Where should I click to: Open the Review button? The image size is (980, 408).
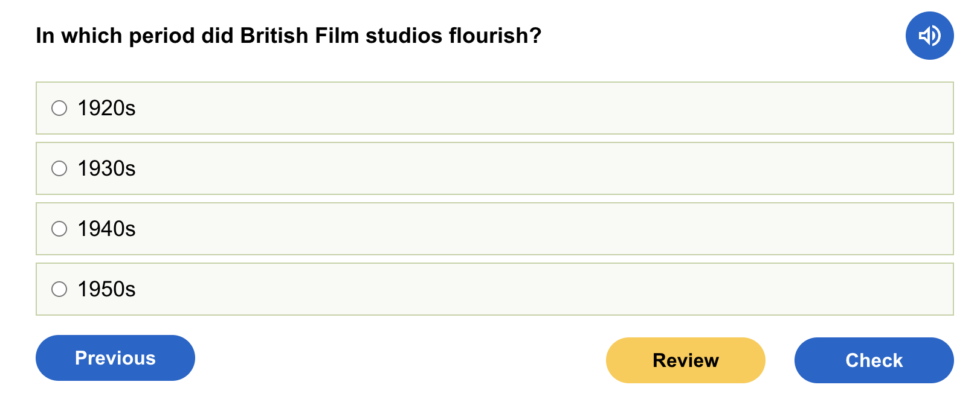point(685,360)
